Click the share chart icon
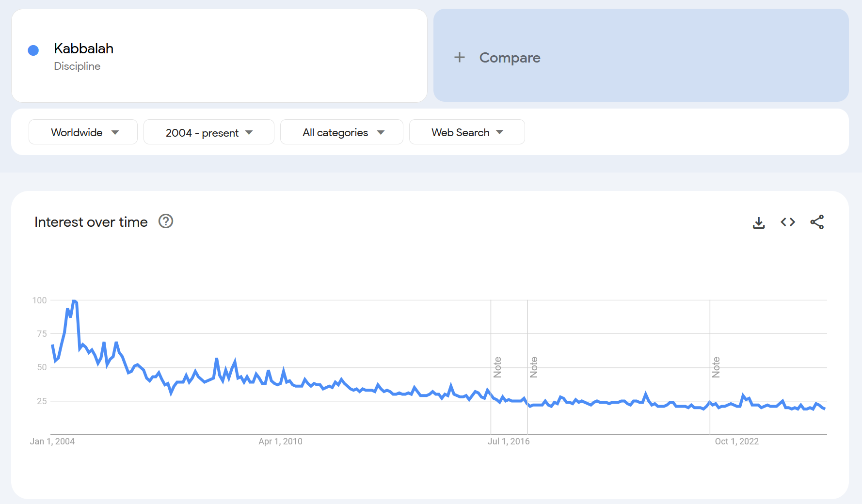 [817, 222]
